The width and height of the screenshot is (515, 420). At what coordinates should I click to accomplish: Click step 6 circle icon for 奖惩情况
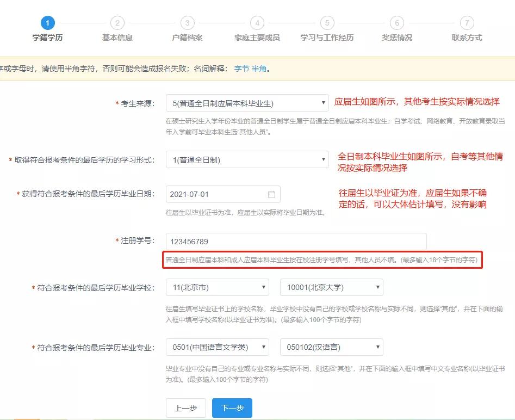tap(396, 23)
